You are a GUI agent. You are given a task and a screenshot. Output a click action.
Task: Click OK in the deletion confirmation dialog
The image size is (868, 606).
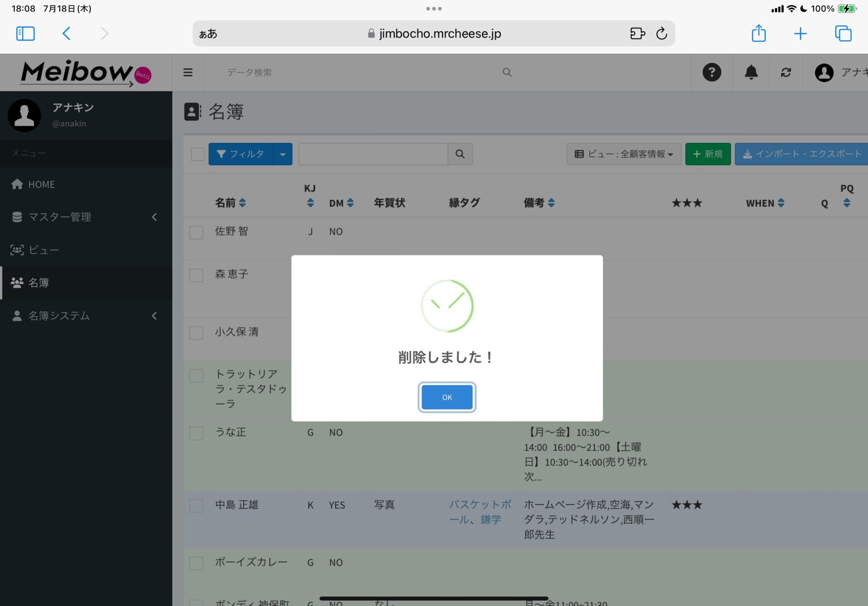tap(447, 397)
